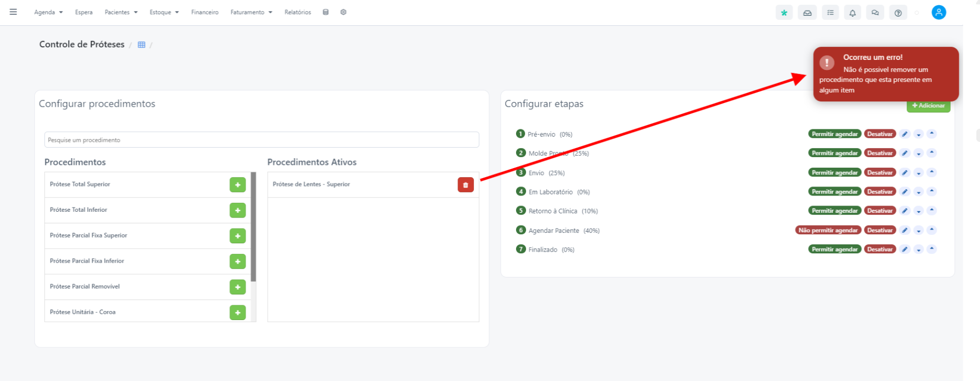Edit the Molde Pronto stage with pencil icon

(905, 153)
